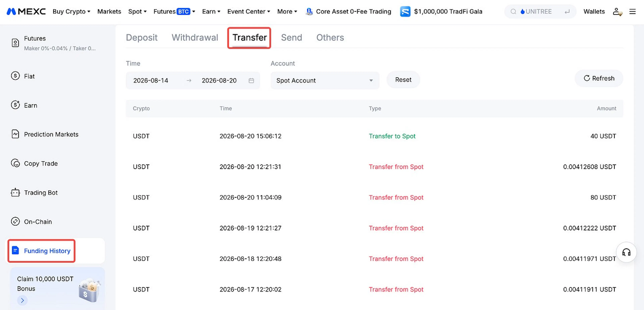Click the Futures sidebar icon
This screenshot has width=644, height=310.
[15, 43]
